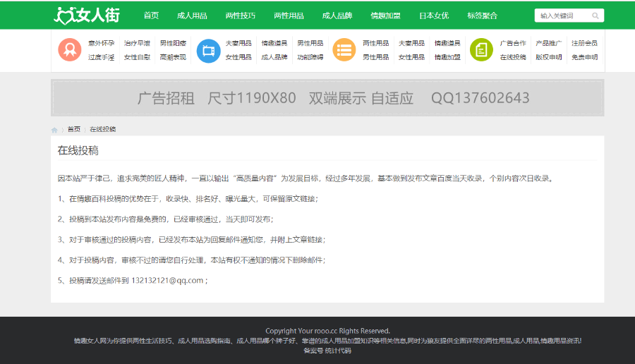
Task: Click the search magnifier icon
Action: coord(595,16)
